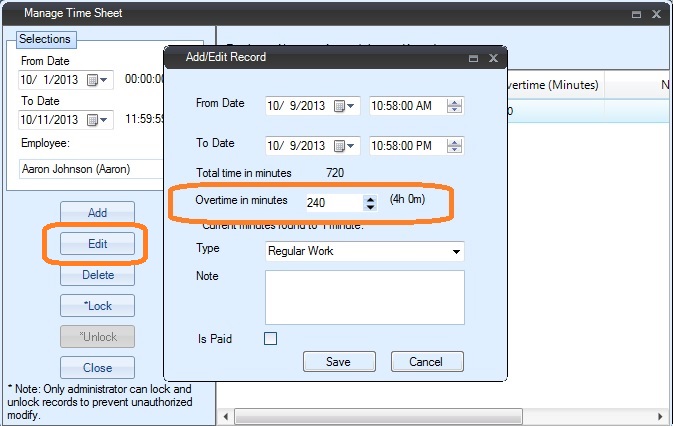Adjust From Date time spinner arrows

click(454, 106)
